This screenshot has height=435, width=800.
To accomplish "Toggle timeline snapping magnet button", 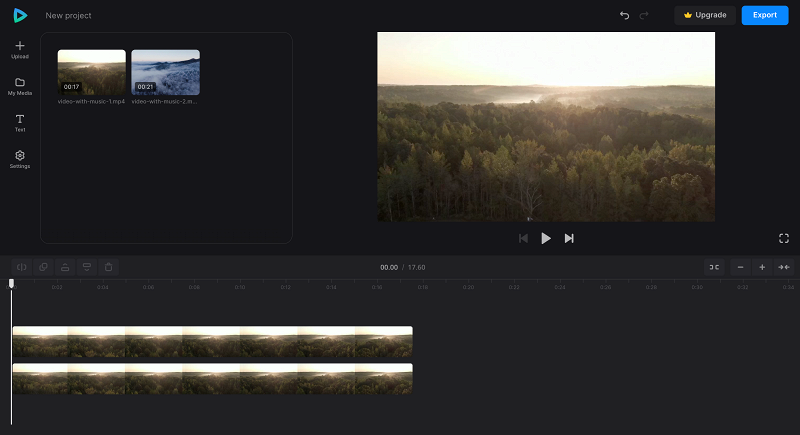I will [714, 267].
